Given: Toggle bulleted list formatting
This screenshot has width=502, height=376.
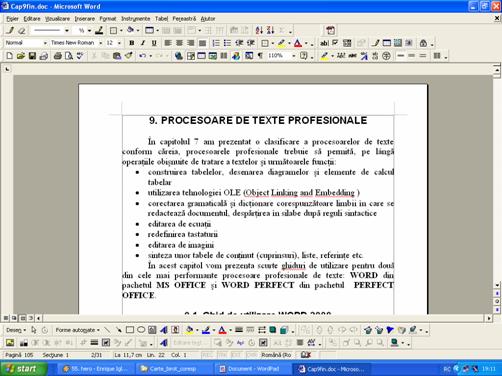Looking at the screenshot, I should pos(227,43).
